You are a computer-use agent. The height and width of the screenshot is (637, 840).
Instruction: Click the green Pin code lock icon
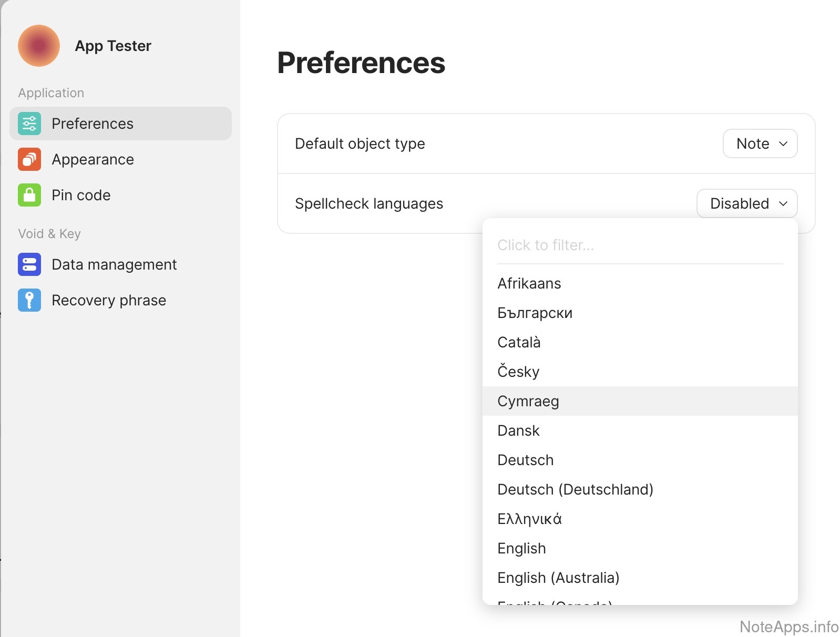pyautogui.click(x=29, y=195)
